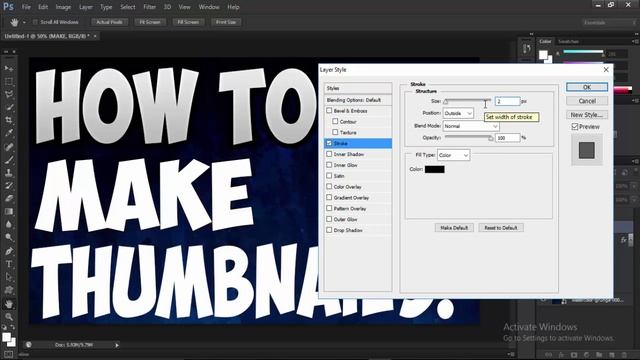
Task: Enable the Inner Shadow checkbox
Action: click(329, 154)
